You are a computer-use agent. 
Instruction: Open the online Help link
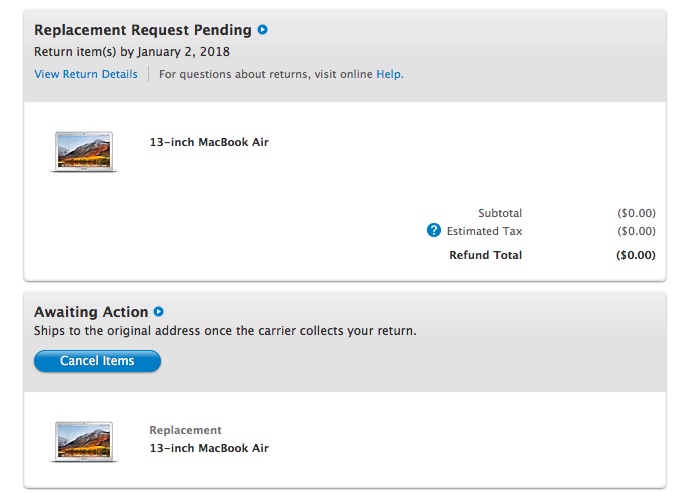[389, 74]
